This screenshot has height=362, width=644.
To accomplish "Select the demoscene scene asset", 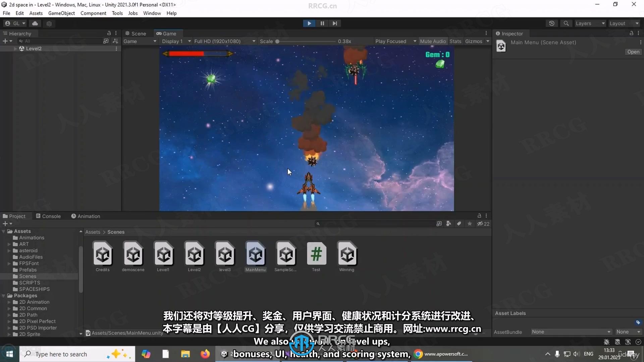I will click(x=133, y=257).
